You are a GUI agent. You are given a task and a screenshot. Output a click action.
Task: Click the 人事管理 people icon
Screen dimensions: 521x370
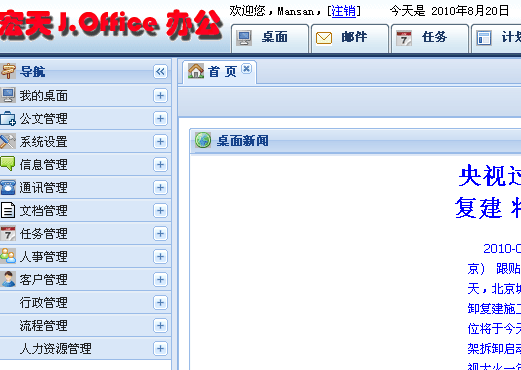click(x=8, y=256)
